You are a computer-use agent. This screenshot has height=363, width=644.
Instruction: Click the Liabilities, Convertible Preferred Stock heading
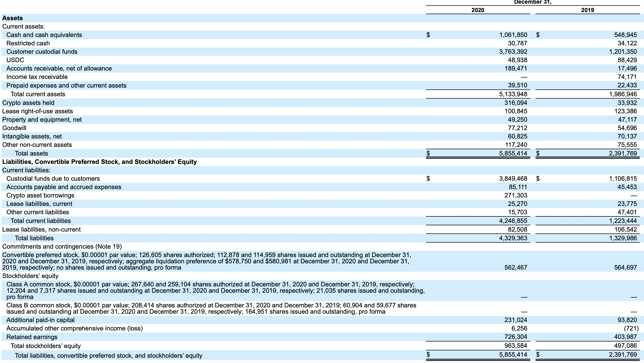[x=100, y=162]
